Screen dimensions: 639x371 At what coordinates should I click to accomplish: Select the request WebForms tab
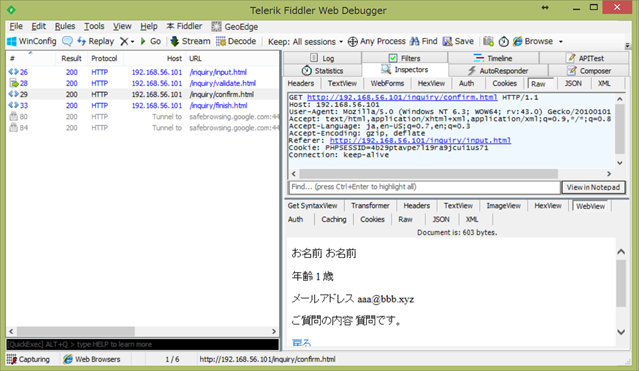pyautogui.click(x=387, y=83)
